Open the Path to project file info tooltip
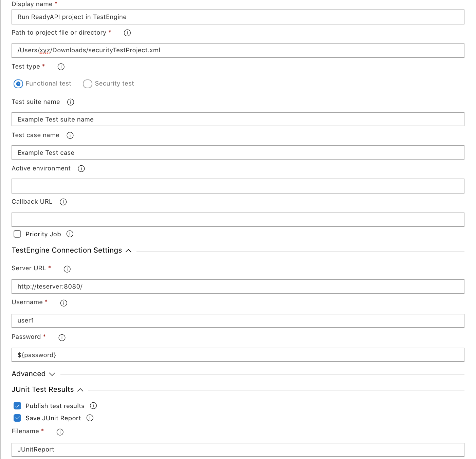 tap(127, 33)
